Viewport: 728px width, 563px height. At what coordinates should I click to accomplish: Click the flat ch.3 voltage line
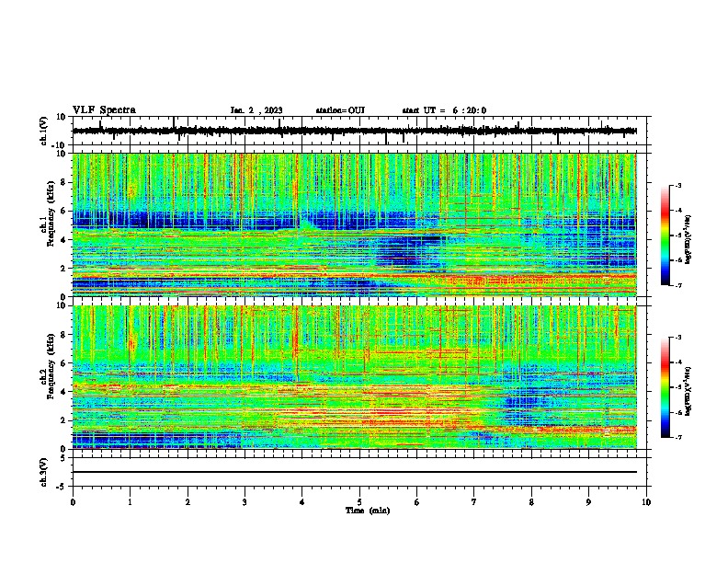click(x=354, y=472)
